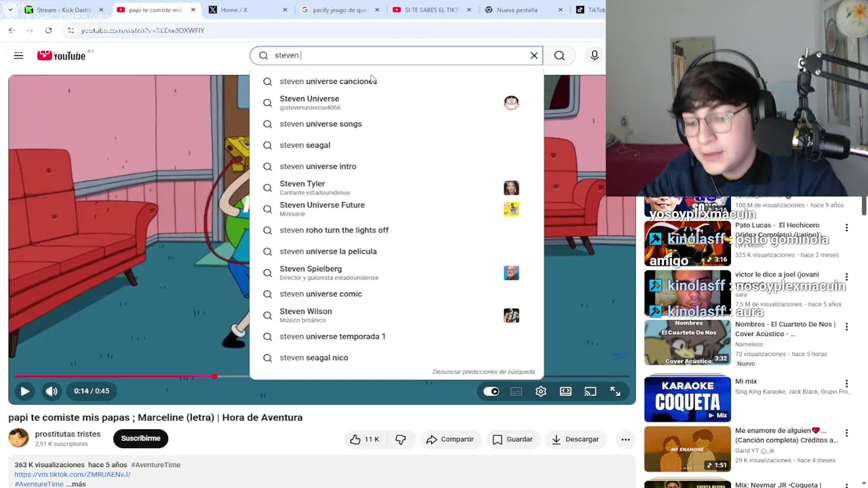Select suggestion steven universe songs

(x=397, y=124)
